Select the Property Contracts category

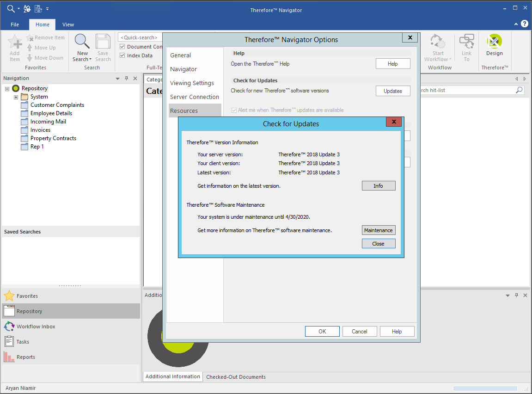pos(53,138)
